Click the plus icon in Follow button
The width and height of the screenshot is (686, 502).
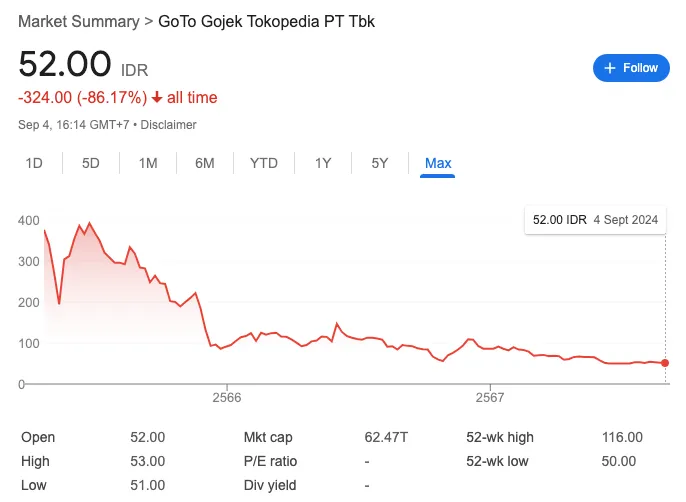coord(609,68)
